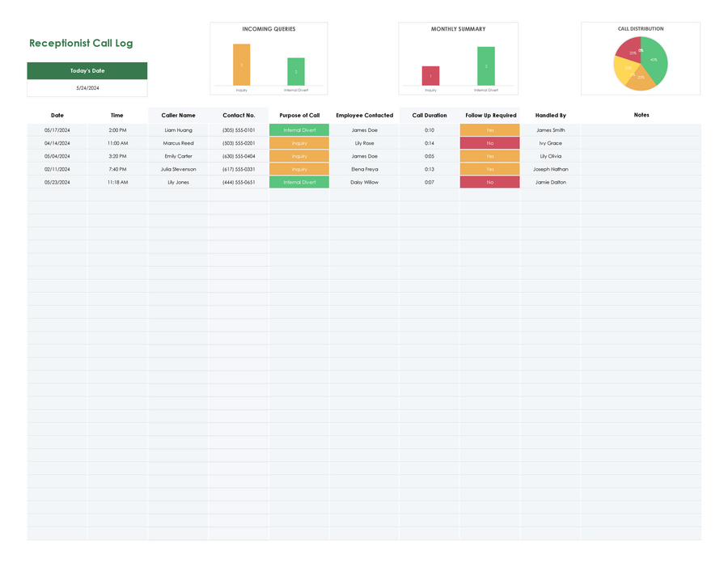Viewport: 728px width, 563px height.
Task: Toggle Julia Stevenson's Yes follow-up badge
Action: tap(489, 169)
